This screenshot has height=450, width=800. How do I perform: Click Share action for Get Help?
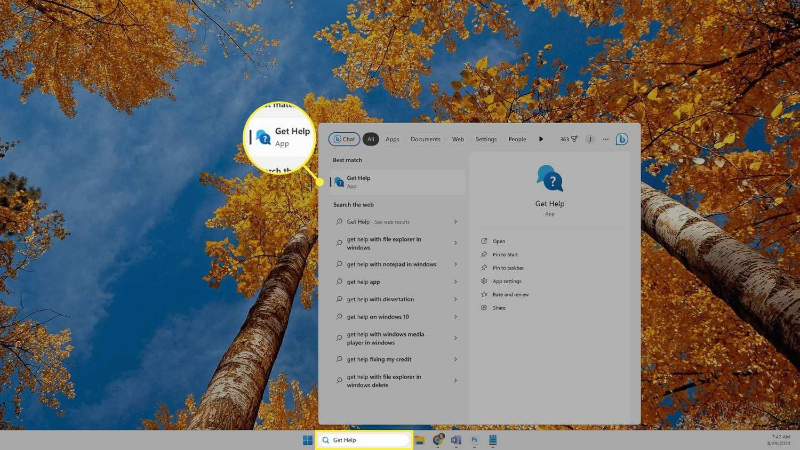tap(499, 308)
